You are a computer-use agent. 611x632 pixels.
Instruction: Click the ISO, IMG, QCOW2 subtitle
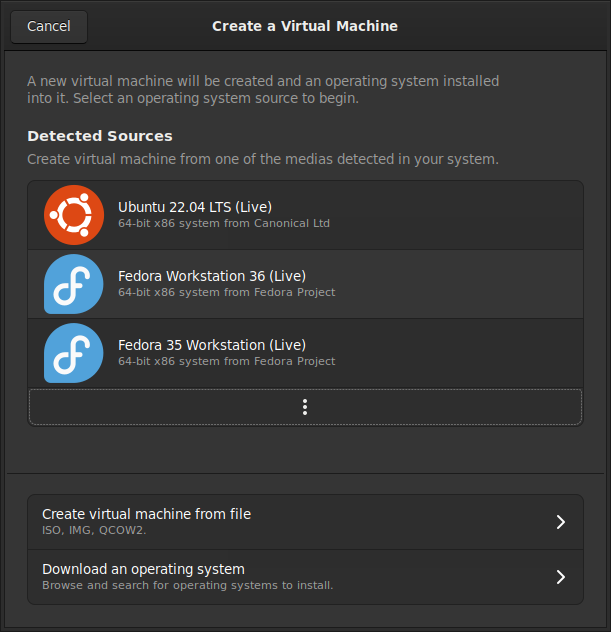pyautogui.click(x=94, y=530)
